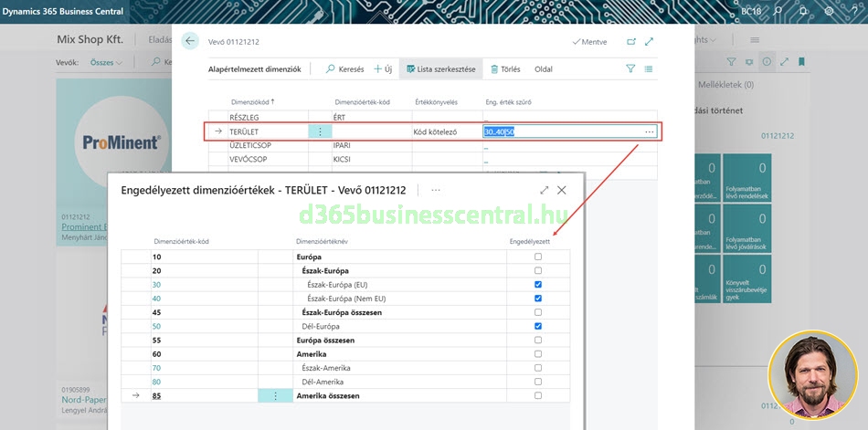Uncheck Engedélyezett for 40 Észak-Európa (Nem EU)
Viewport: 868px width, 430px height.
(538, 299)
